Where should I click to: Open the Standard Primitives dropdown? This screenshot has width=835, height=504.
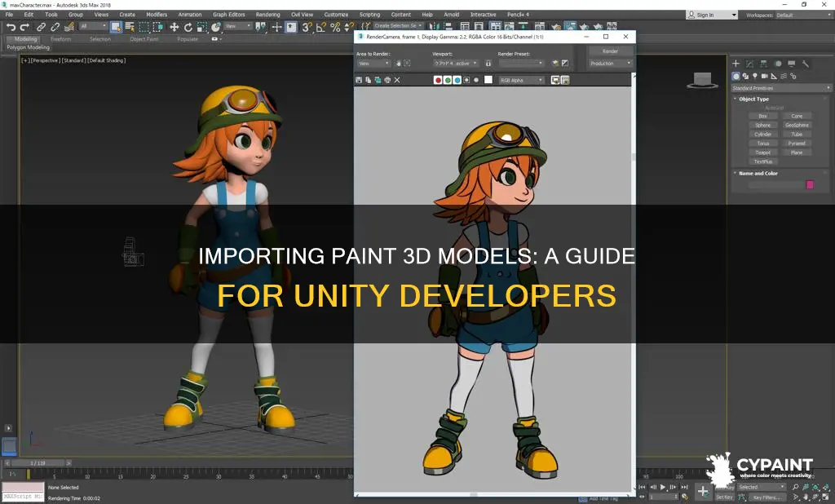780,88
